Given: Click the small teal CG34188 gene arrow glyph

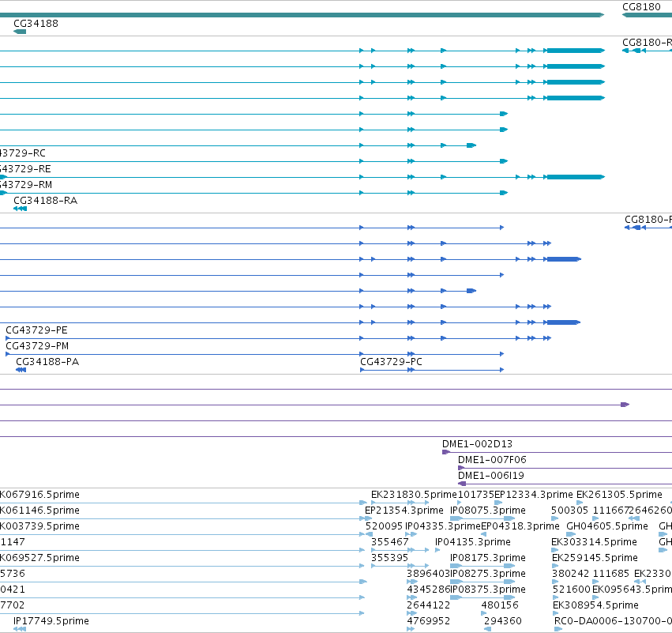Looking at the screenshot, I should [x=20, y=32].
